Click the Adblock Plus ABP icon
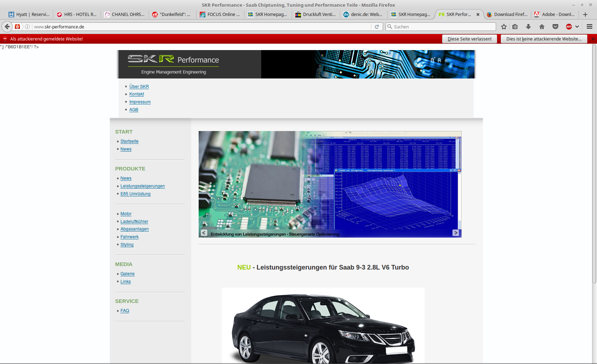 pos(569,27)
